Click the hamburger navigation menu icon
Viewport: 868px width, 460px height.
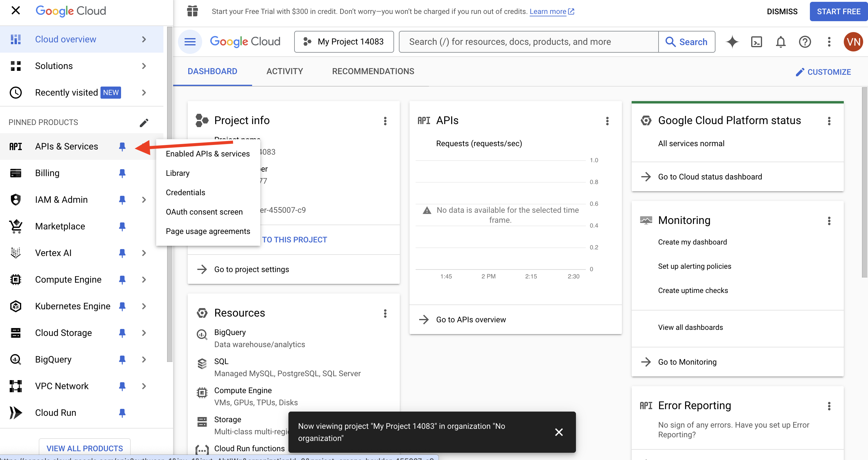tap(190, 42)
